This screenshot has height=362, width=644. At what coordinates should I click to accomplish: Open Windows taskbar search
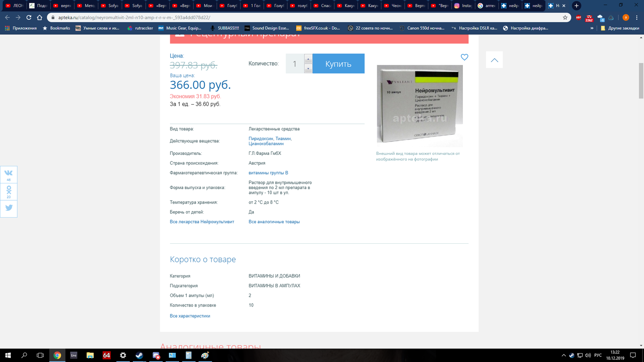coord(24,355)
